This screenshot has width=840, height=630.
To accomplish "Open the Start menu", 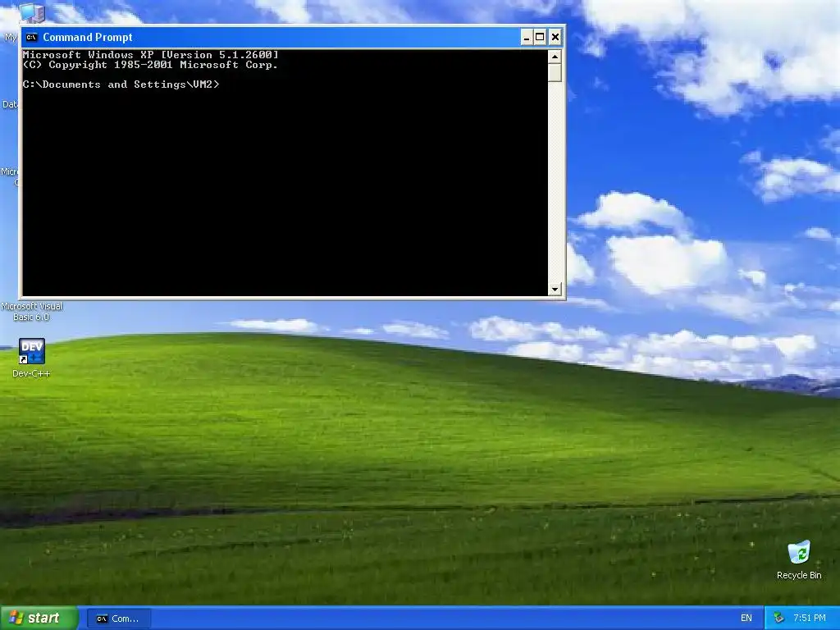I will pos(39,618).
